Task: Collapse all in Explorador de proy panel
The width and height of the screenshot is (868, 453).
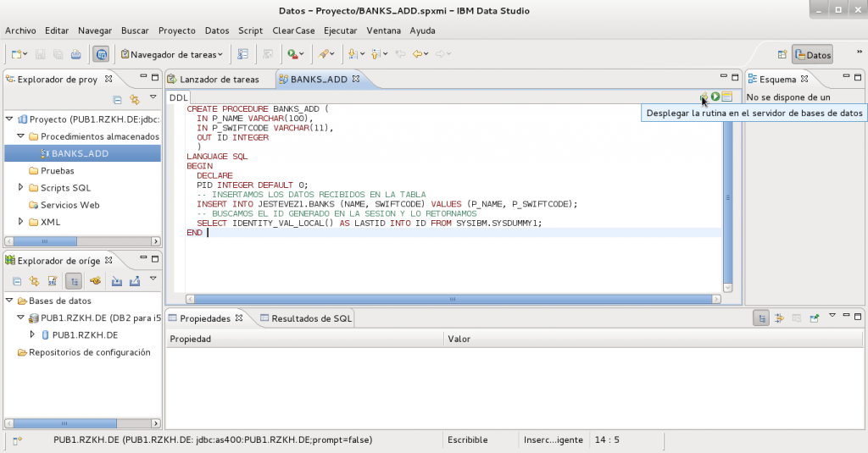Action: pyautogui.click(x=117, y=100)
